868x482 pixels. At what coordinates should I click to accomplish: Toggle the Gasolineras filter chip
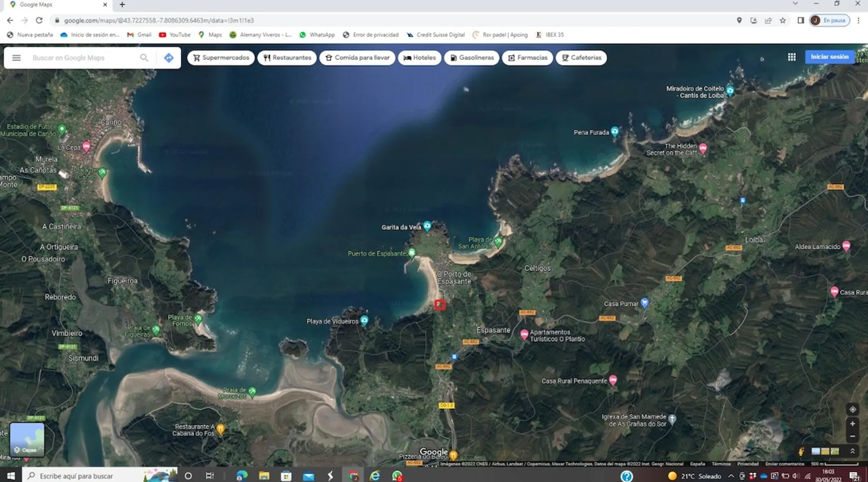tap(472, 58)
